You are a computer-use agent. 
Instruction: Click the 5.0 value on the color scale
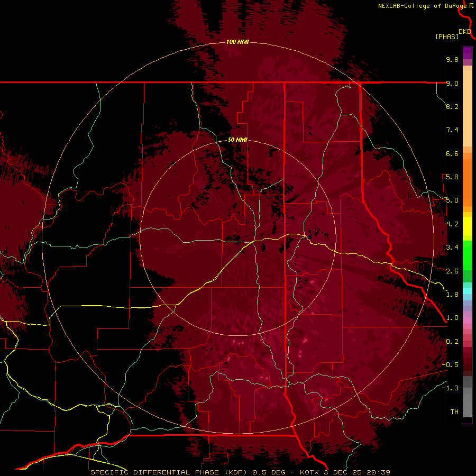point(452,200)
